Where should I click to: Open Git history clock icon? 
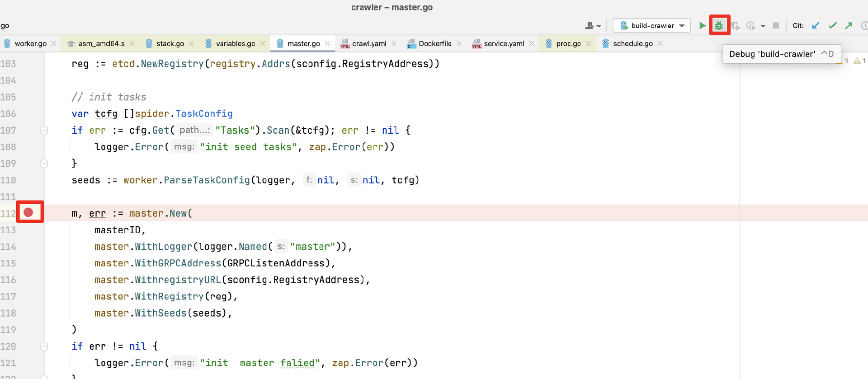[864, 26]
